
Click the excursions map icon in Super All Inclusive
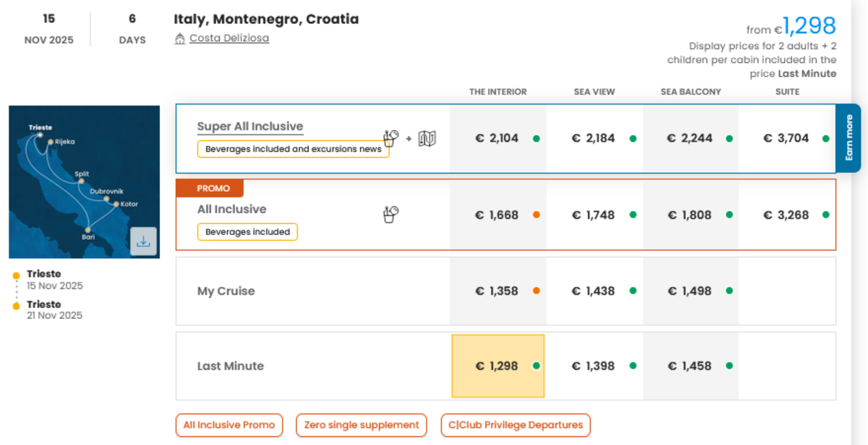(x=427, y=139)
